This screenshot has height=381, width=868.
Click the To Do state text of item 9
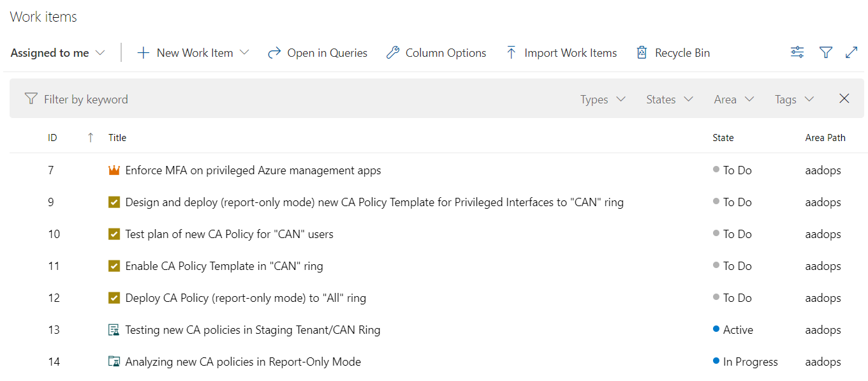coord(737,202)
